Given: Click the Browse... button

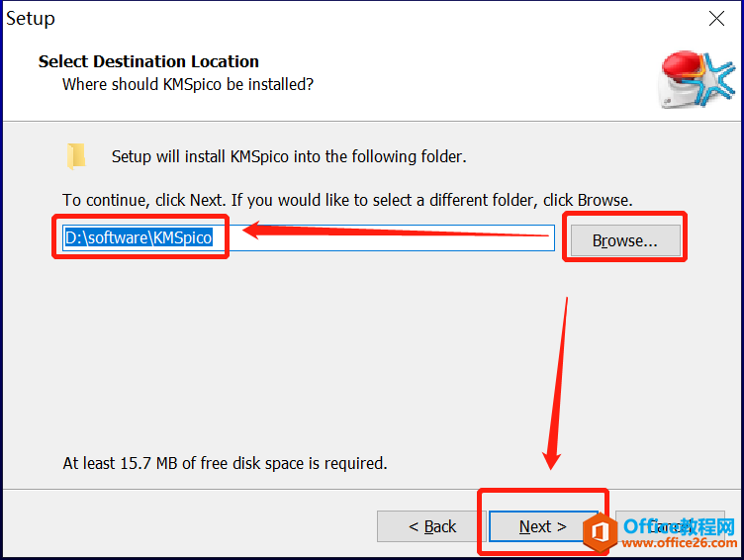Looking at the screenshot, I should [625, 240].
